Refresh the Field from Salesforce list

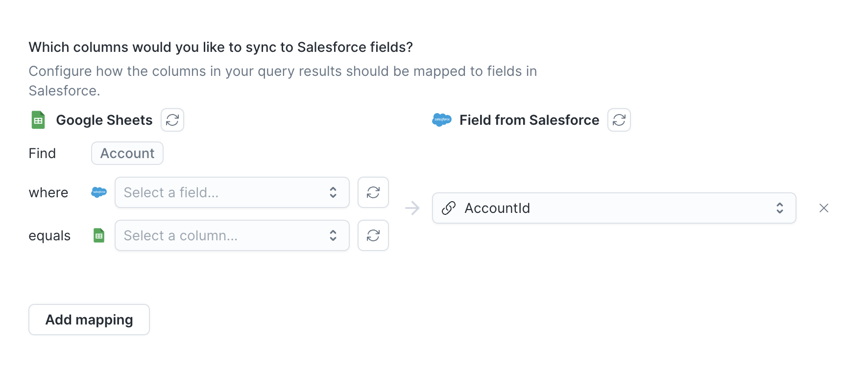[x=619, y=120]
